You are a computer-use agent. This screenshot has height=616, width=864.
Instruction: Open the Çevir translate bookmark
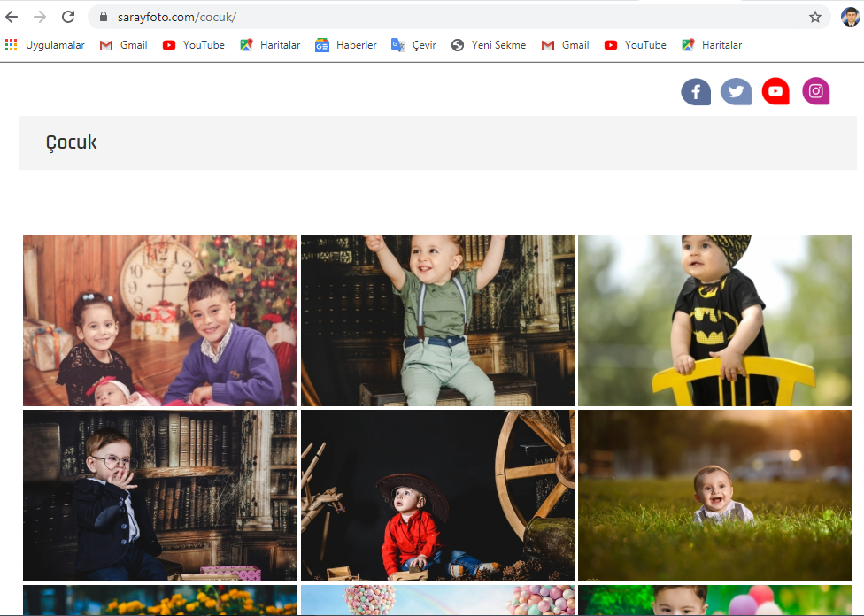tap(413, 45)
